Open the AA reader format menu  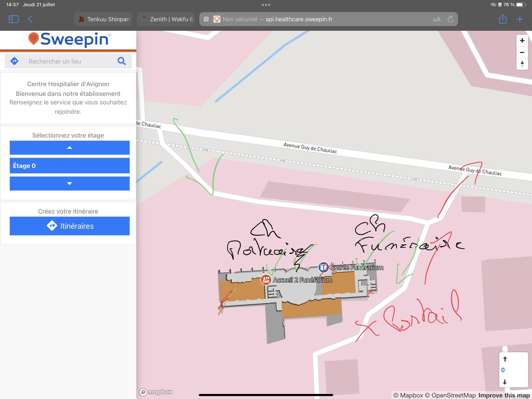pyautogui.click(x=437, y=19)
